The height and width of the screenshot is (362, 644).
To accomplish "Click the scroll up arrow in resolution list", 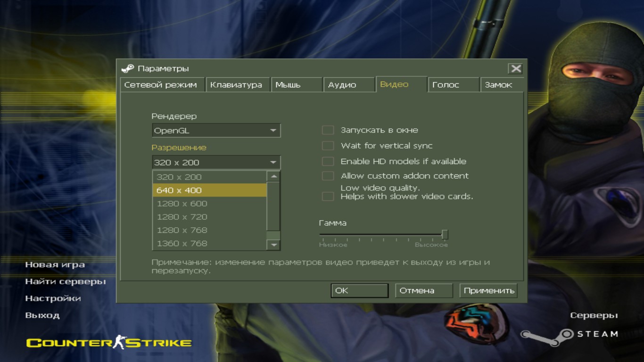I will (273, 177).
